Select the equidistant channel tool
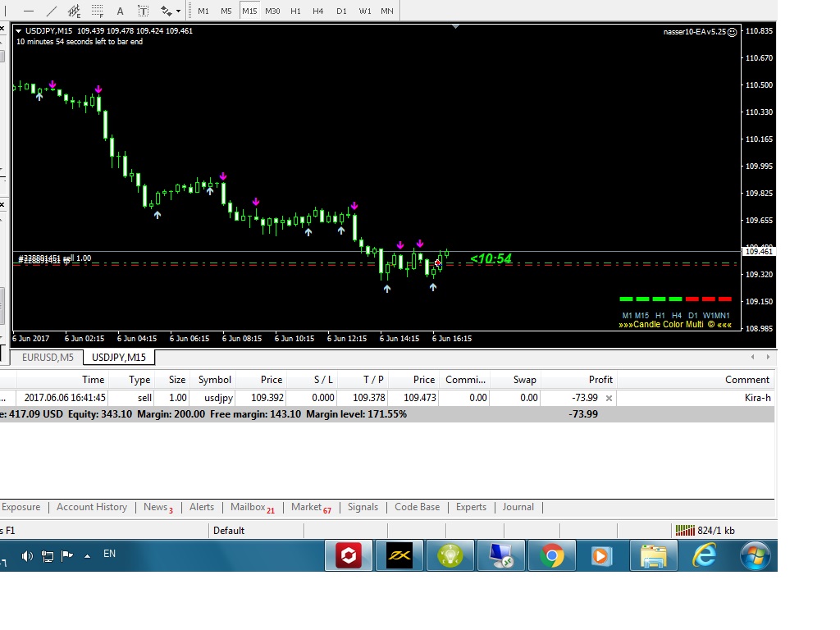This screenshot has height=630, width=840. tap(74, 11)
